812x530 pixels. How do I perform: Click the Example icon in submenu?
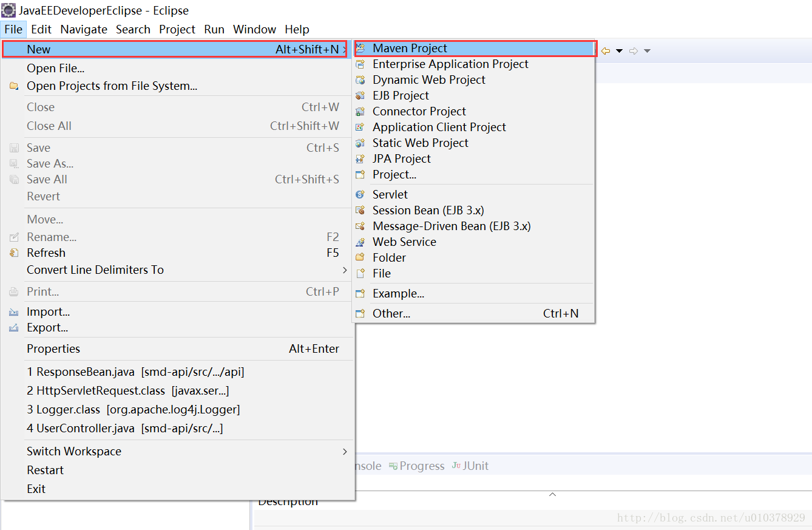[x=360, y=294]
